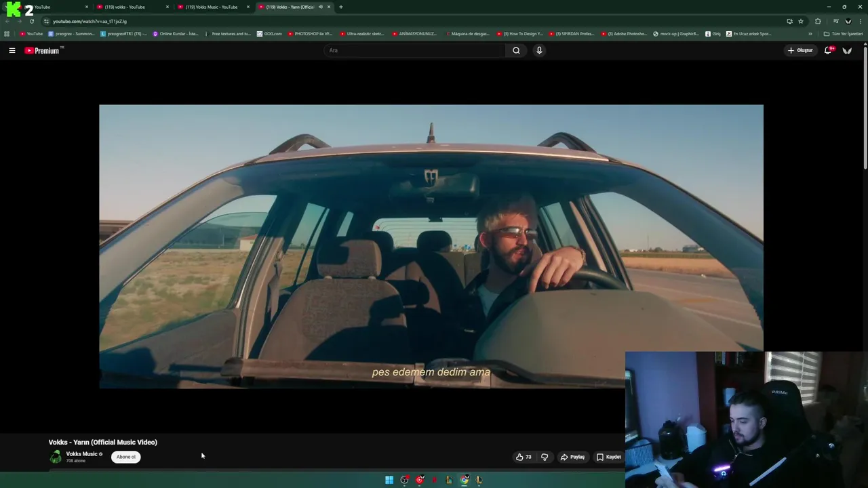The height and width of the screenshot is (488, 868).
Task: Open the apps grid in bookmarks bar
Action: tap(7, 34)
